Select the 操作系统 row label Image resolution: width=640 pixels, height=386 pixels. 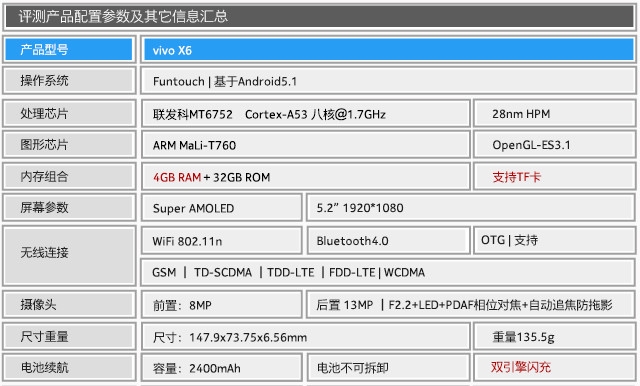click(x=69, y=81)
